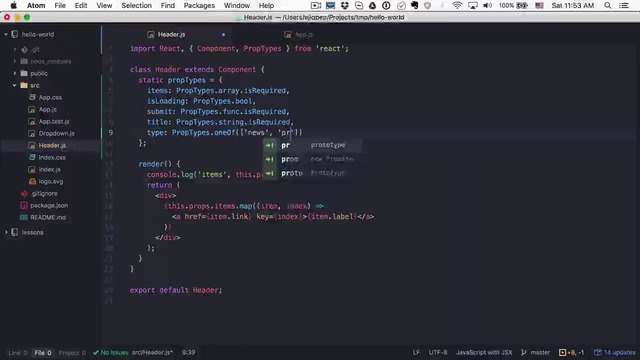
Task: Click the README.md book icon
Action: [24, 217]
